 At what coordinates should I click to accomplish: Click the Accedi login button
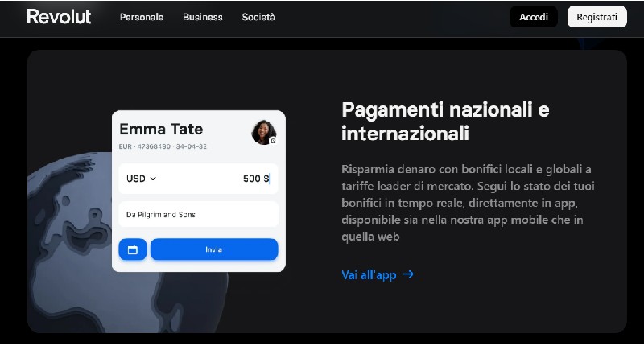click(534, 17)
